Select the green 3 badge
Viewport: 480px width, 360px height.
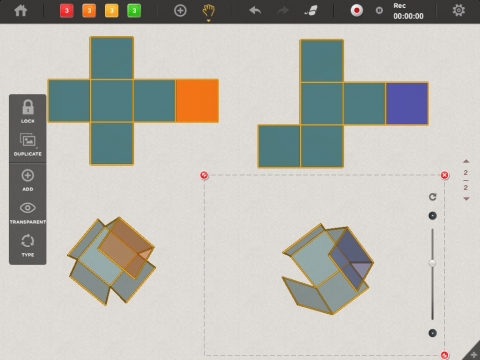134,11
